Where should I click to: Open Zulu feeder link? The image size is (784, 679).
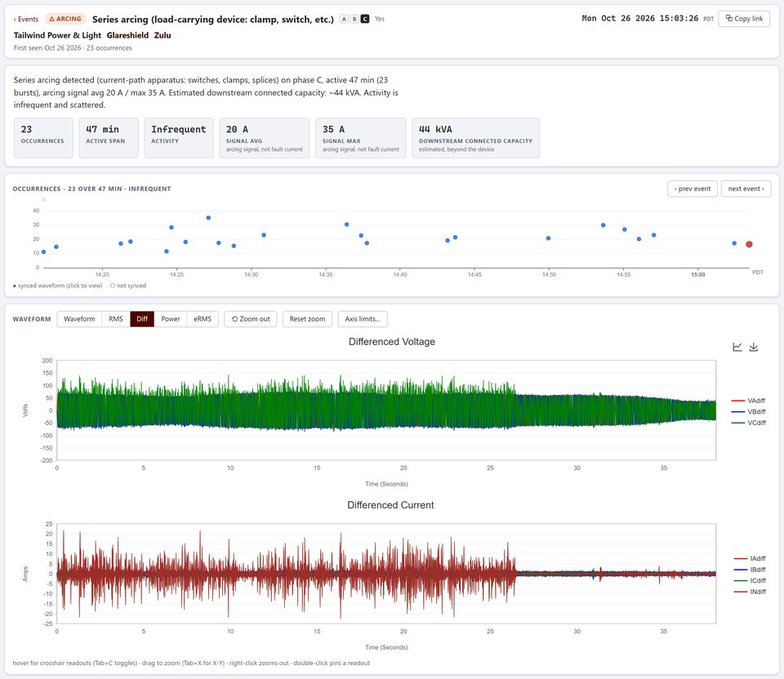(163, 35)
